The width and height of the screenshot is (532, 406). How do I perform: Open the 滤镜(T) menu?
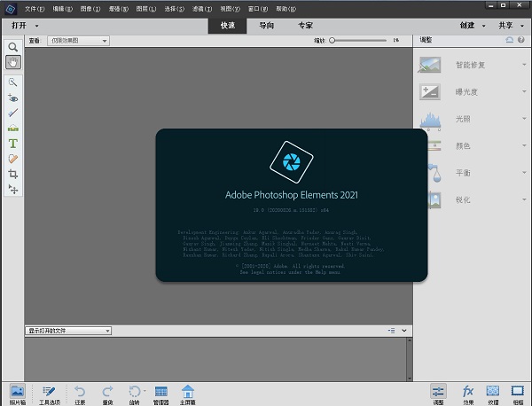(202, 9)
